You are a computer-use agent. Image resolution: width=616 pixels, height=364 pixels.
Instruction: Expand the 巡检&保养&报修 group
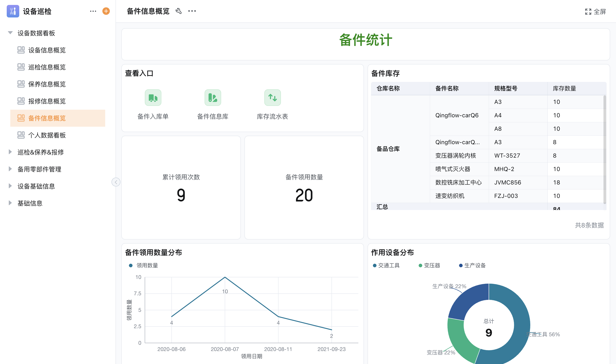tap(10, 152)
